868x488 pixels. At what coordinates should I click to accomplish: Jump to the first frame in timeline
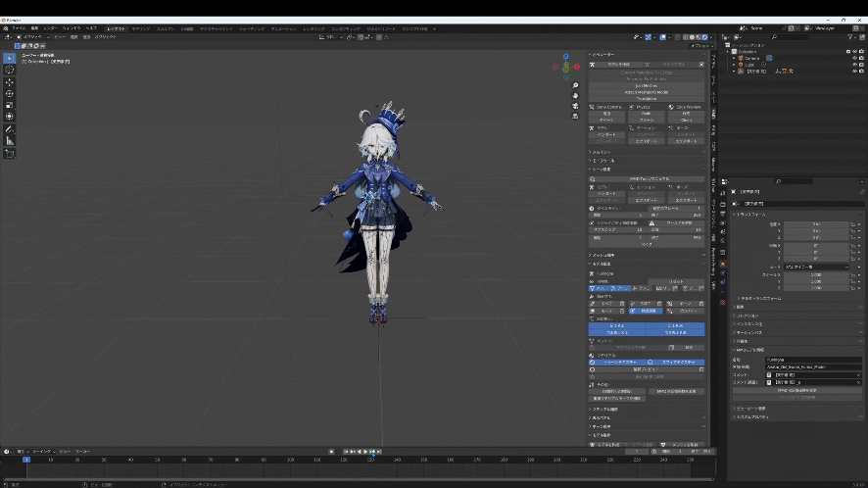(x=346, y=452)
